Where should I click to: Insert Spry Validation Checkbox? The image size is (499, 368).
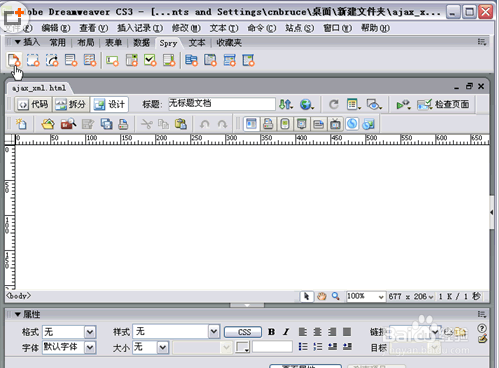(x=150, y=61)
